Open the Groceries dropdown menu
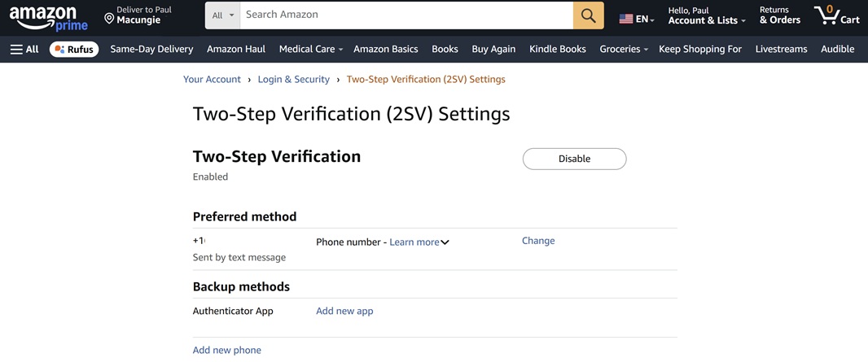868x362 pixels. click(x=623, y=49)
